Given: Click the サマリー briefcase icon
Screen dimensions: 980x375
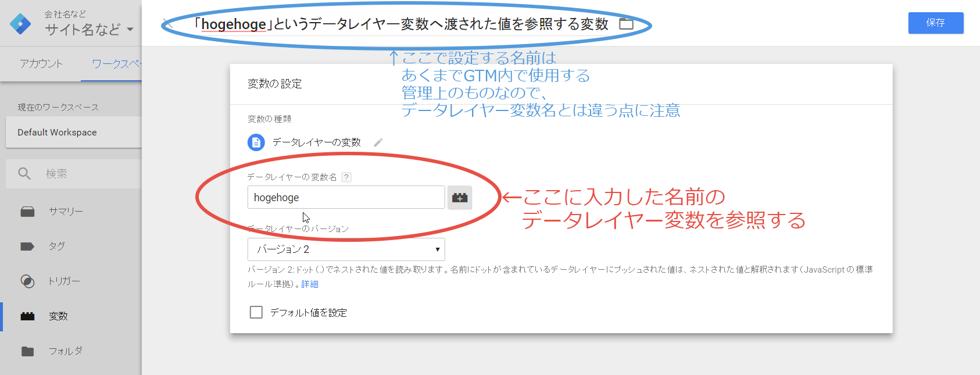Looking at the screenshot, I should click(x=27, y=212).
